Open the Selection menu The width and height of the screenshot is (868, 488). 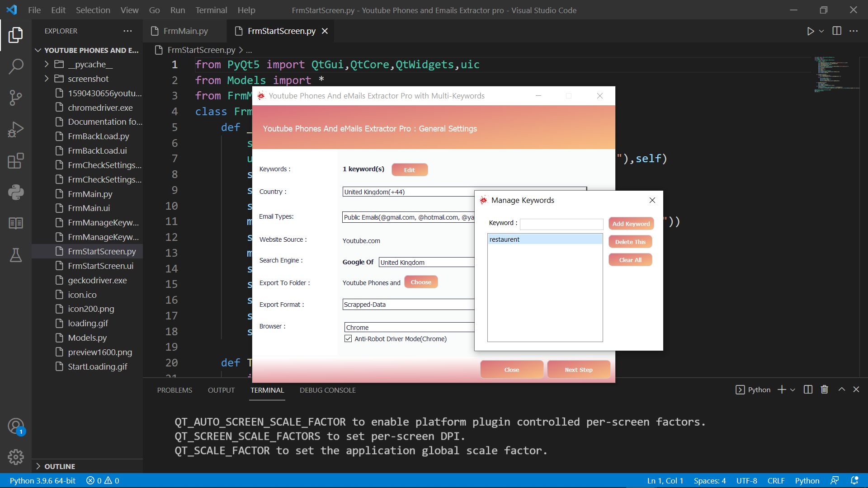click(93, 10)
